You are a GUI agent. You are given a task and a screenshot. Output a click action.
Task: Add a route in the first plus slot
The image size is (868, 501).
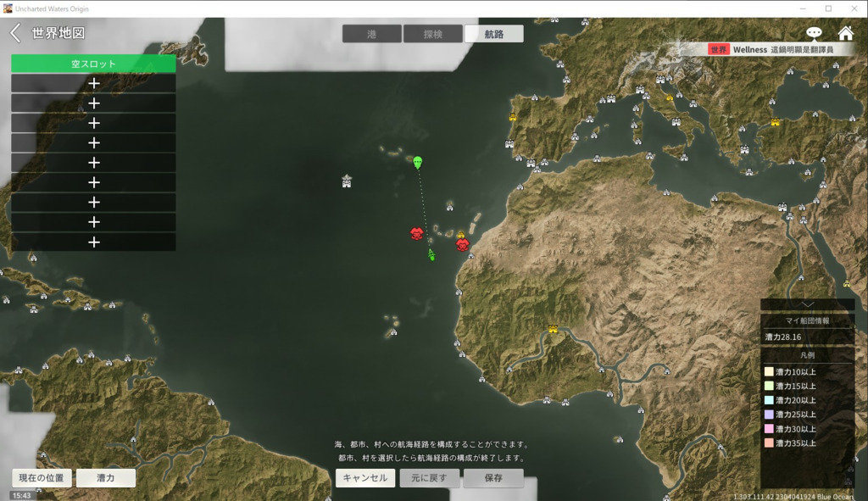pyautogui.click(x=93, y=83)
